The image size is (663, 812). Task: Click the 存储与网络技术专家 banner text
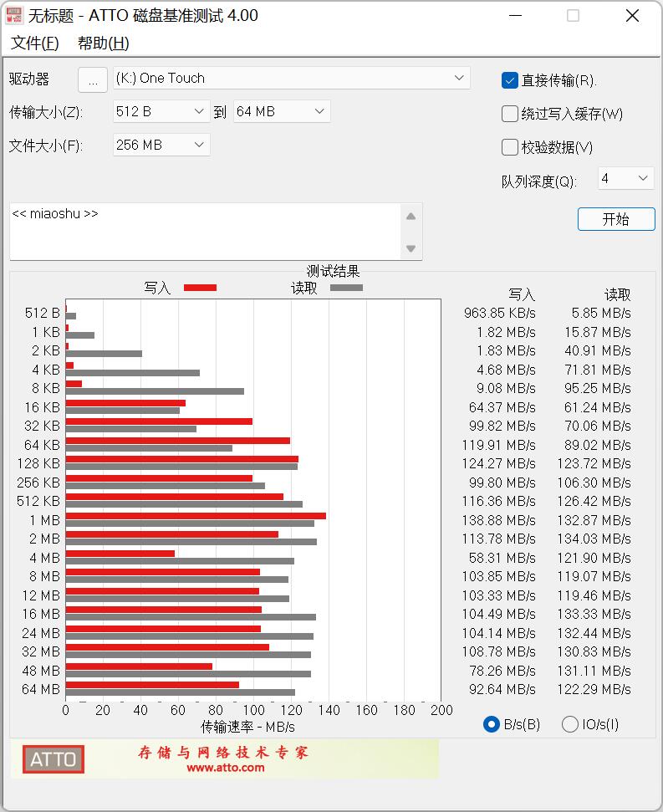coord(223,752)
